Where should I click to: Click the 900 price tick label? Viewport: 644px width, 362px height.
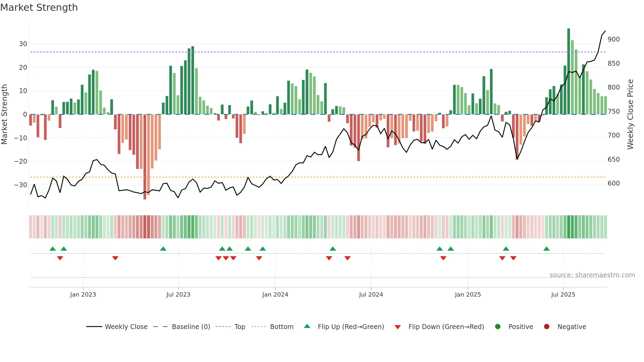(614, 39)
